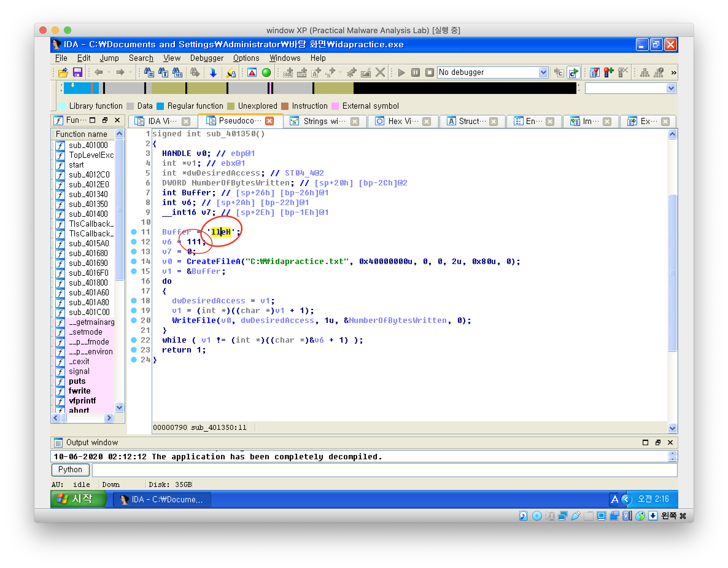Select TopLevelExc function entry
This screenshot has width=728, height=568.
click(x=91, y=155)
